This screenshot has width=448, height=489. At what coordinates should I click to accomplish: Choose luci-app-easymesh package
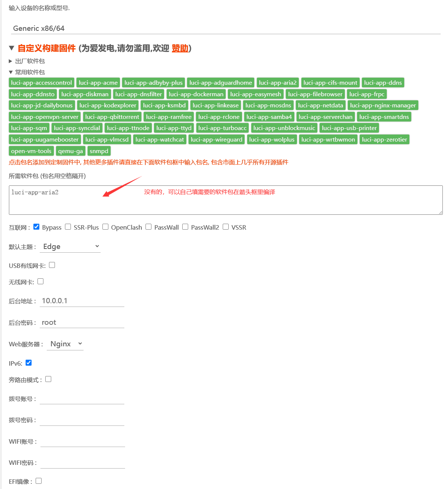(x=256, y=94)
